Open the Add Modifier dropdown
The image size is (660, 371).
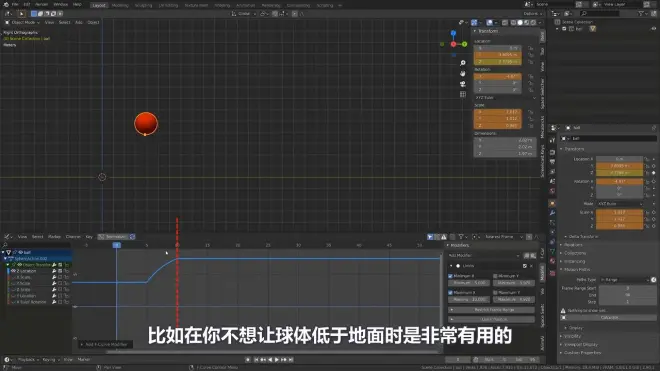(484, 256)
